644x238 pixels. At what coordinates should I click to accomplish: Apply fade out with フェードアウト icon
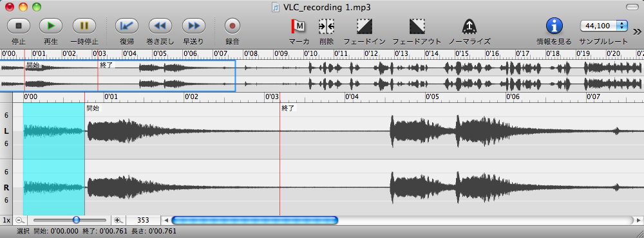tap(417, 26)
